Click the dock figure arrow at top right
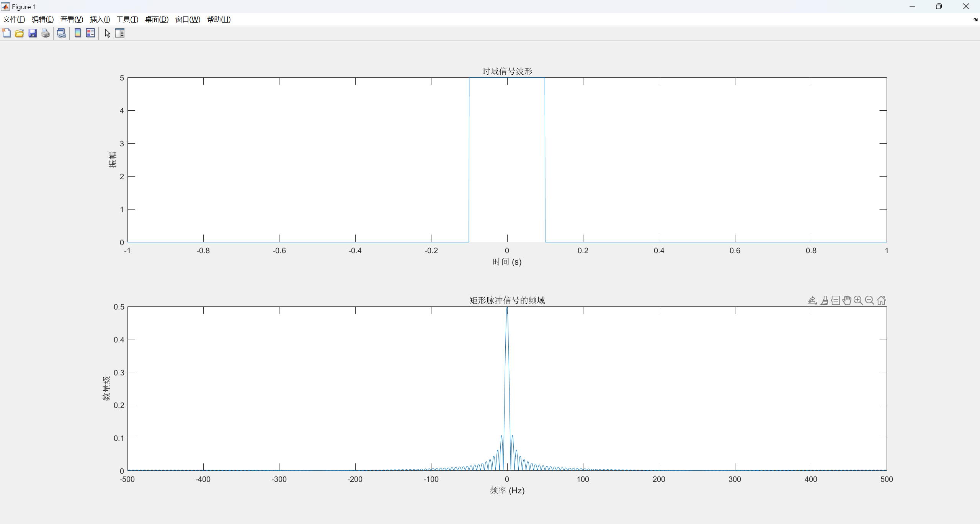980x524 pixels. tap(975, 20)
